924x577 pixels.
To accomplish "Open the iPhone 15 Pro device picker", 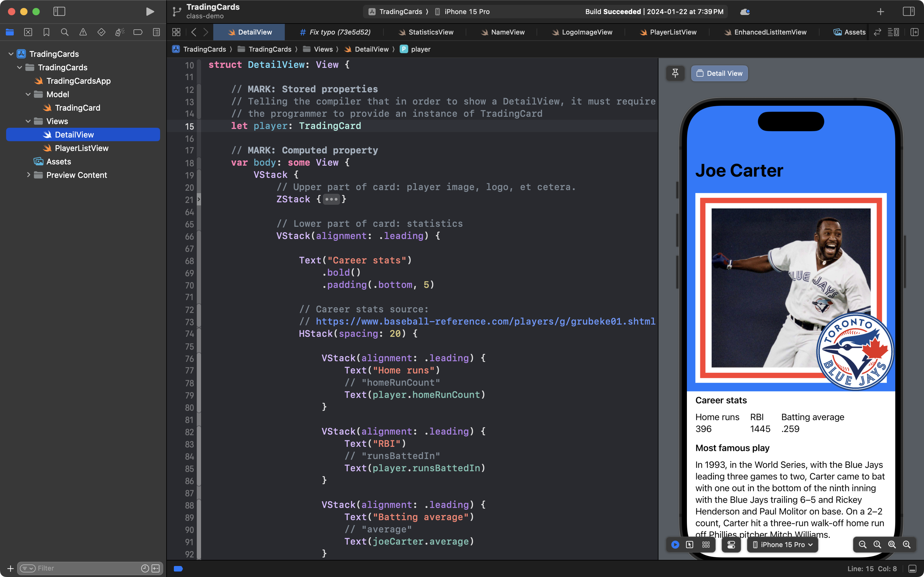I will [x=782, y=545].
